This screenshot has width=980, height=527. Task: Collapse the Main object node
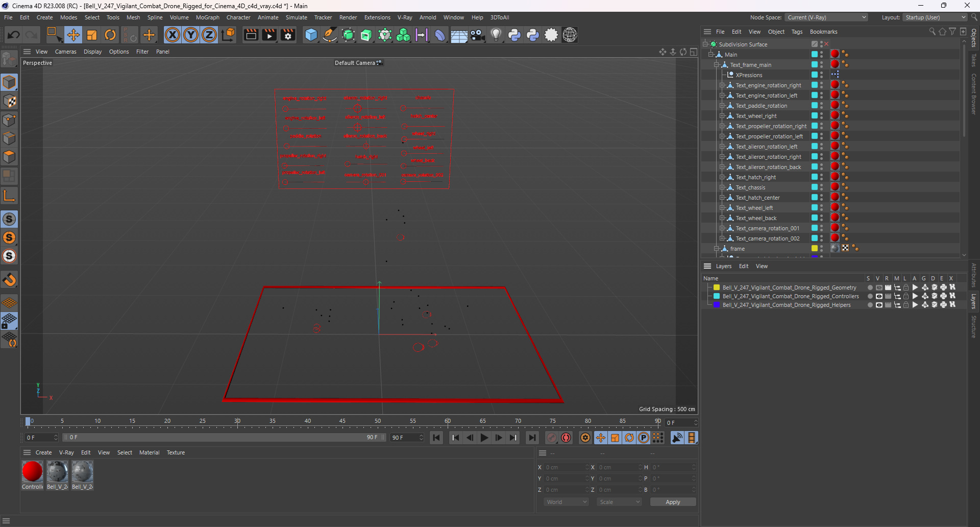coord(710,55)
